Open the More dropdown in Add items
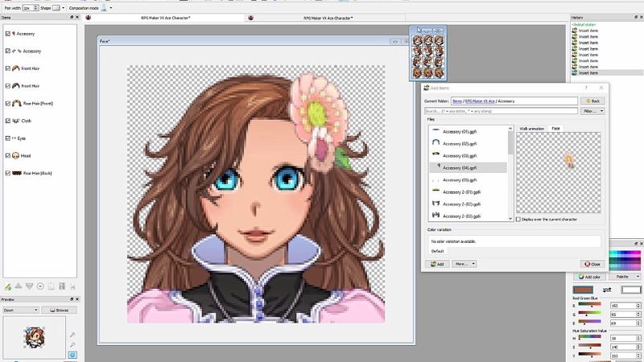 [464, 264]
